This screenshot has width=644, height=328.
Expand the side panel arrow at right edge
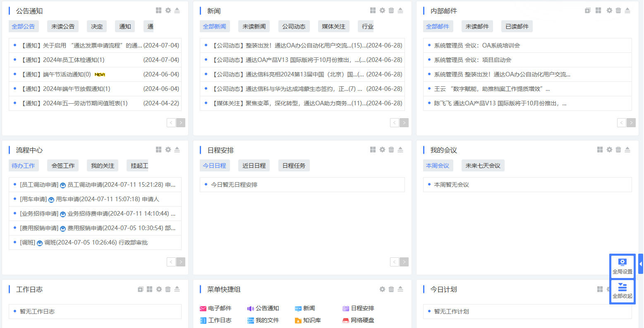pos(641,264)
